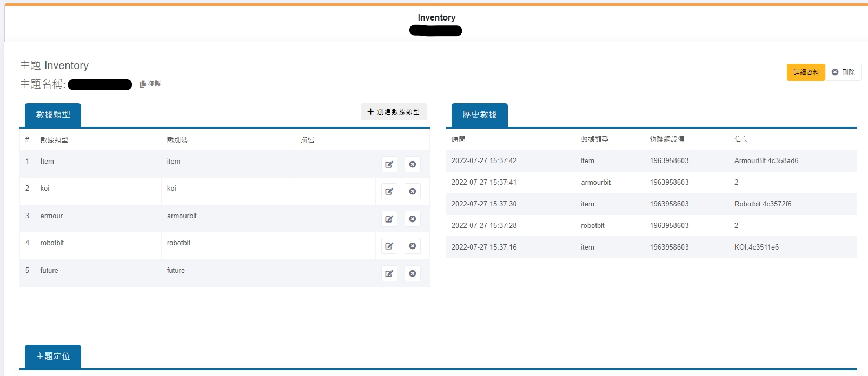Open the 主題定位 tab
Image resolution: width=868 pixels, height=376 pixels.
(x=53, y=356)
